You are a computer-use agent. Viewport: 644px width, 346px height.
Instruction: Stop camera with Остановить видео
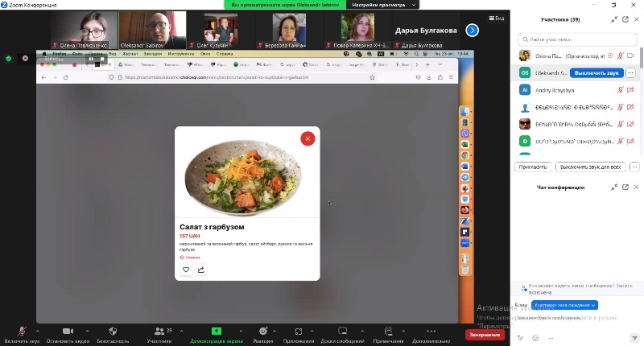pos(68,332)
